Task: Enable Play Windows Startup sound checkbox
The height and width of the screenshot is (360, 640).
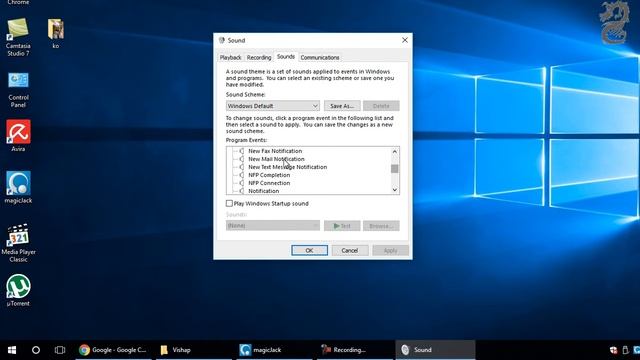Action: (x=229, y=203)
